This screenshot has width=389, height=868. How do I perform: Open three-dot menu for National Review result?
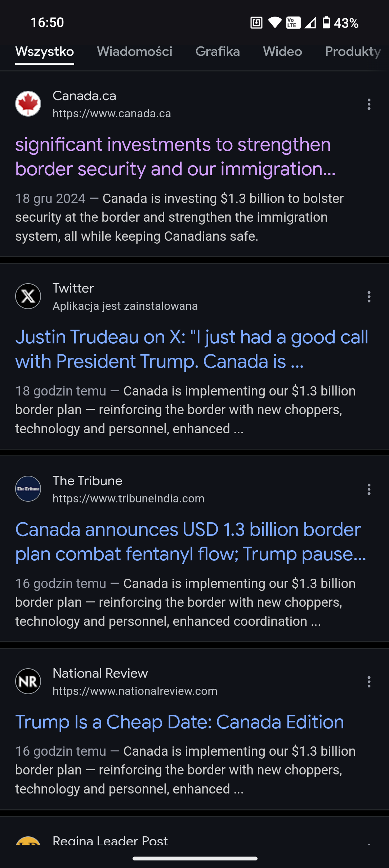(369, 682)
